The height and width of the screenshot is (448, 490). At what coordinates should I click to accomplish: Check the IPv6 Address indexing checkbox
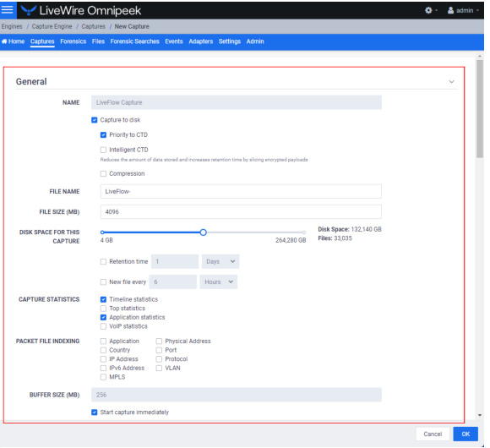tap(103, 368)
